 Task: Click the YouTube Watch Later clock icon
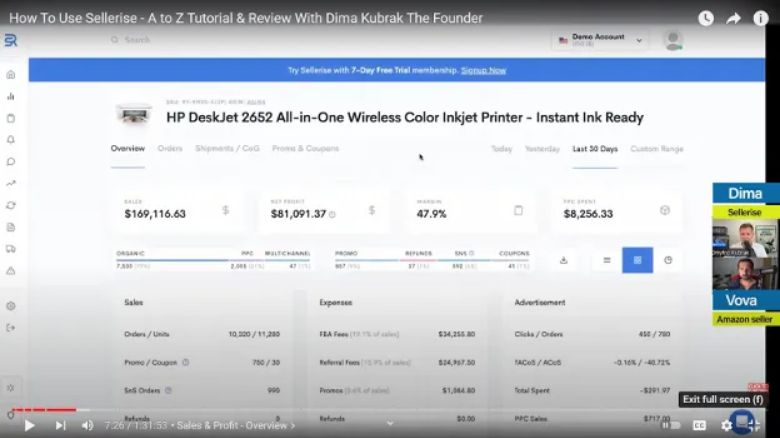(706, 18)
